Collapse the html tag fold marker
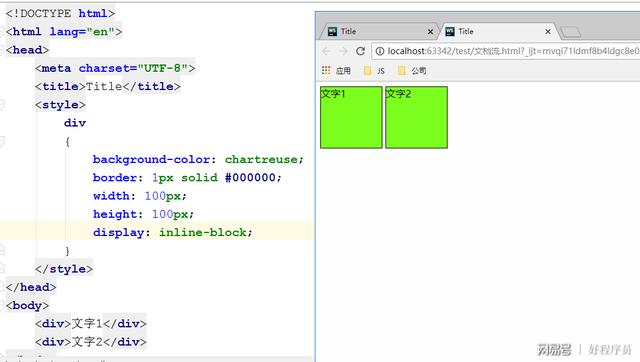The width and height of the screenshot is (640, 362). pos(2,31)
